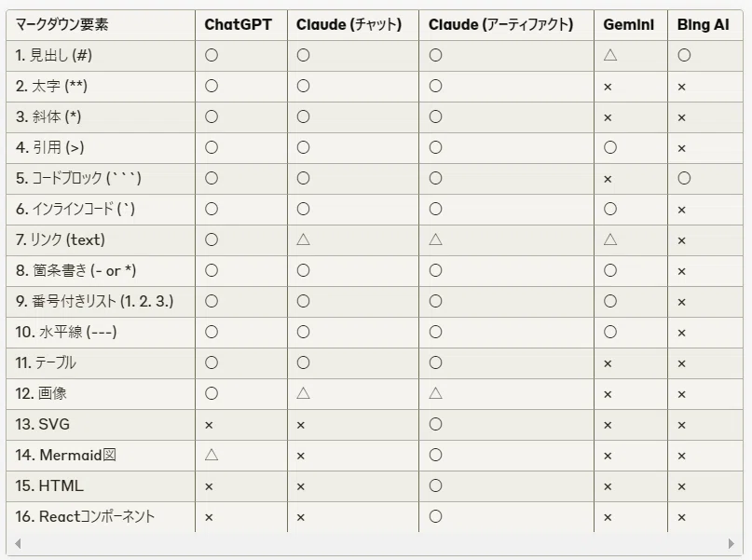Click the row label 9. 番号付きリスト
This screenshot has height=560, width=752.
tap(94, 301)
